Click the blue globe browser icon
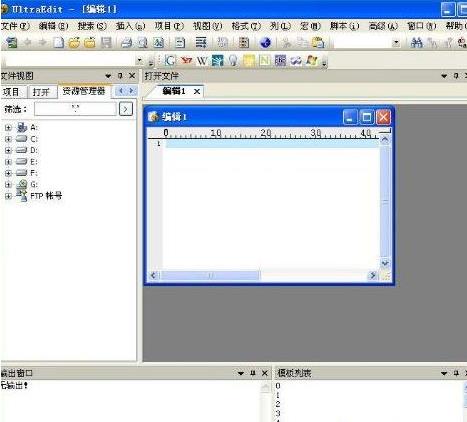 click(265, 42)
